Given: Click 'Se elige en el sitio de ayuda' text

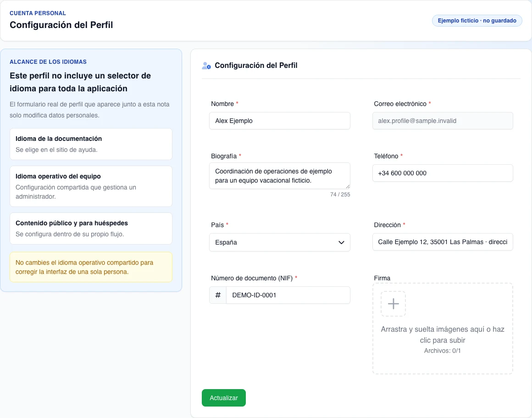Looking at the screenshot, I should click(x=56, y=150).
